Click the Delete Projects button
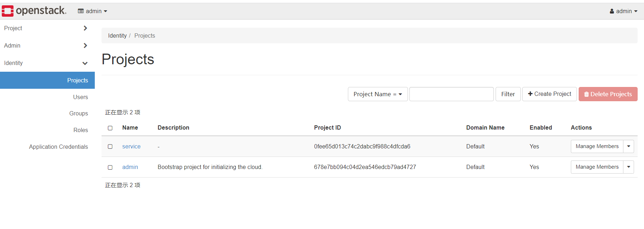This screenshot has height=229, width=644. pyautogui.click(x=608, y=94)
